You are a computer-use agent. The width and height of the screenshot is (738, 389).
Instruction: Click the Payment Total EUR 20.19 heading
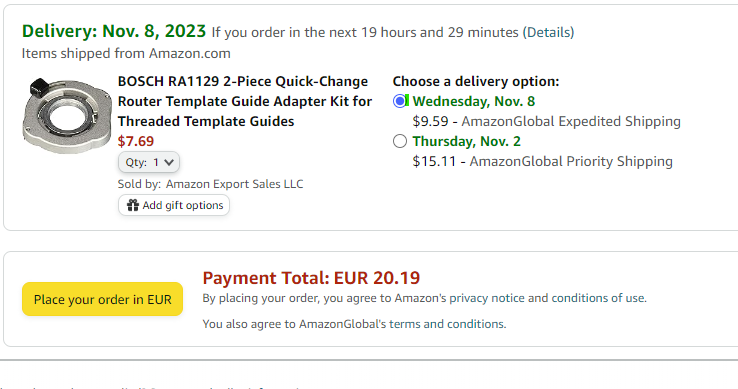(311, 278)
